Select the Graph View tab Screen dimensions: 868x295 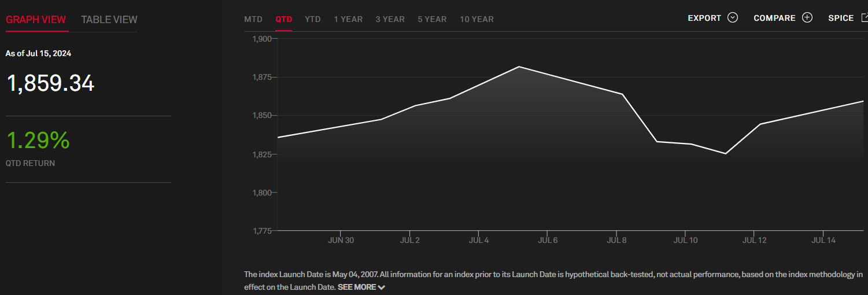tap(36, 20)
